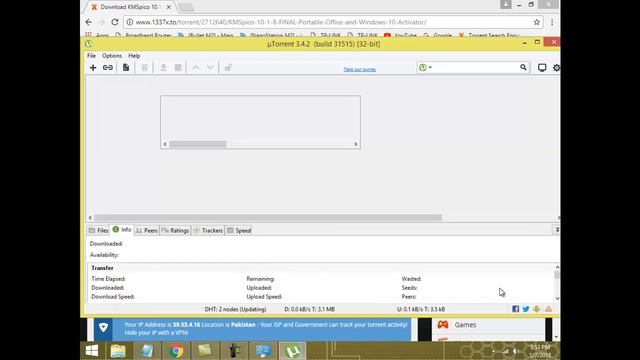Open search provider dropdown beside uTorrent logo
Screen dimensions: 640x360
coord(430,67)
